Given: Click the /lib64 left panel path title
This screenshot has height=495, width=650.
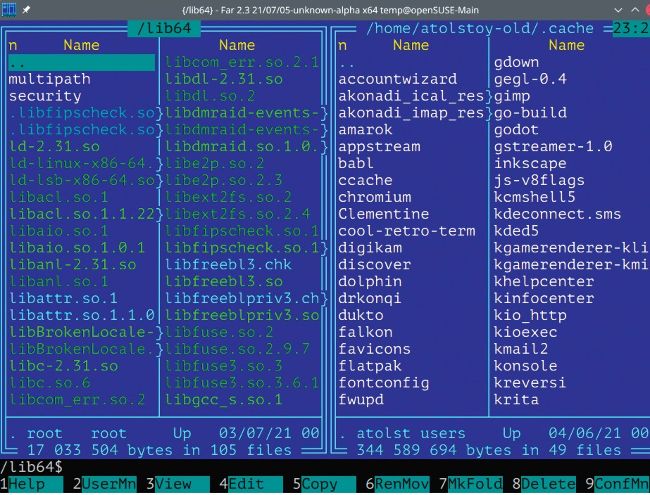Looking at the screenshot, I should [x=165, y=29].
